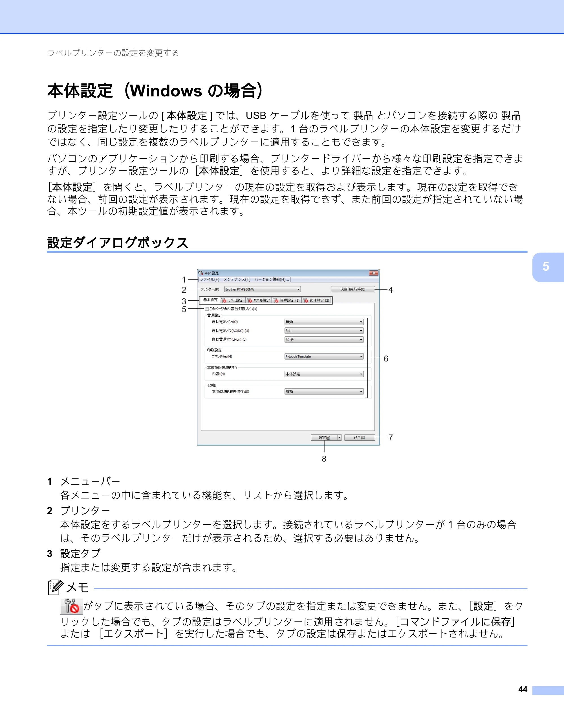
Task: Click the プリンター:(P) label
Action: coord(210,289)
